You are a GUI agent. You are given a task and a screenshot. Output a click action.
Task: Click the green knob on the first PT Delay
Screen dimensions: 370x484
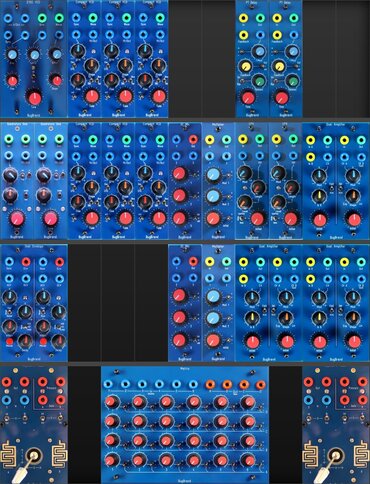(258, 81)
